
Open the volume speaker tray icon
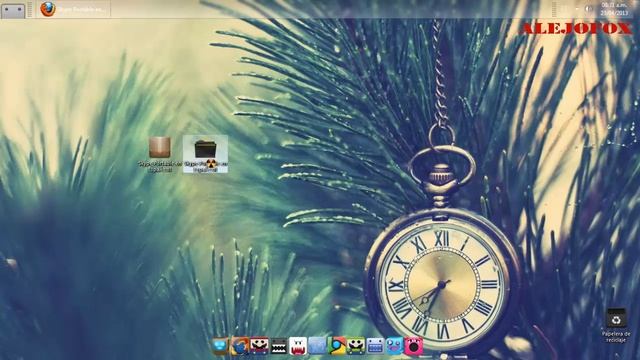(588, 9)
